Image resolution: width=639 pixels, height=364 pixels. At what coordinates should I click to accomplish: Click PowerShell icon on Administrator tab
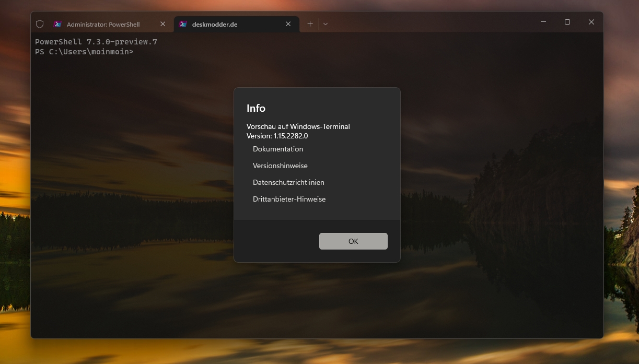click(x=57, y=24)
